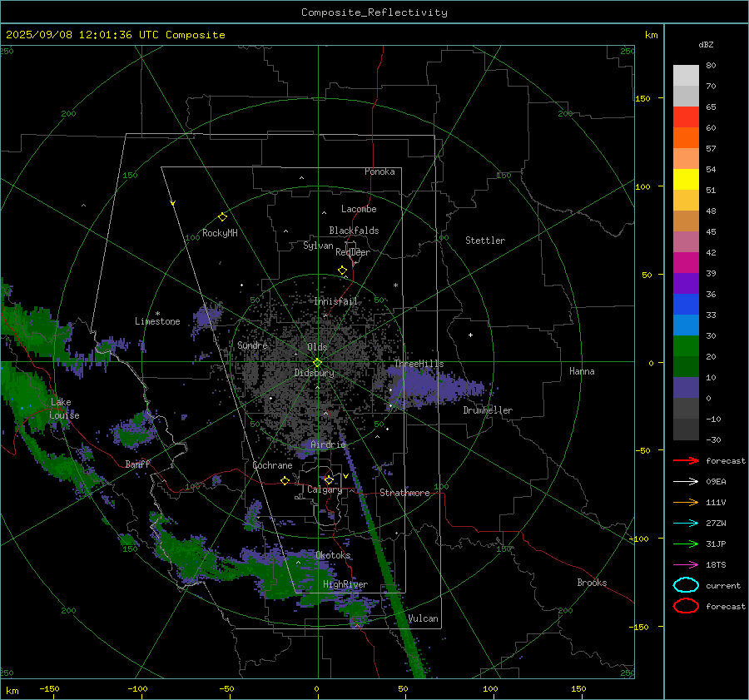Click the Hanna town label

(x=582, y=371)
